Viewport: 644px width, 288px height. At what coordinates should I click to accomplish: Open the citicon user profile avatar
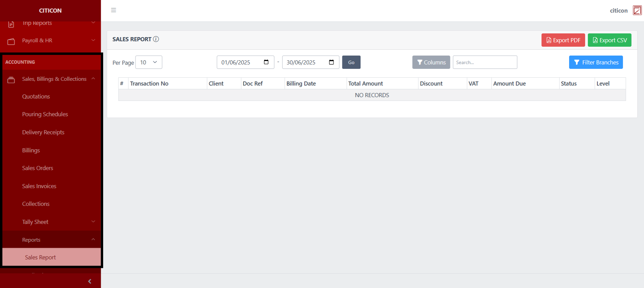(637, 10)
